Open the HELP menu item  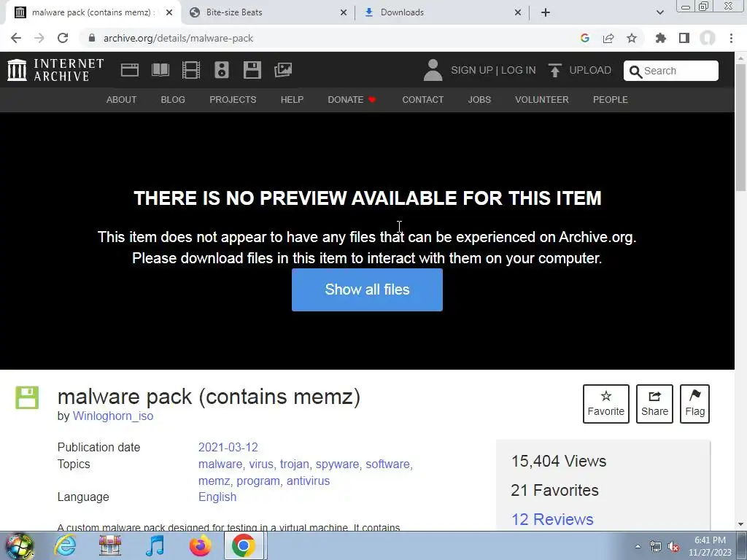pos(292,99)
